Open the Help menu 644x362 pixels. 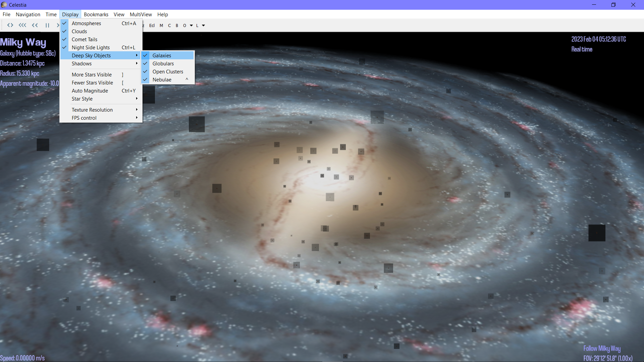point(162,14)
